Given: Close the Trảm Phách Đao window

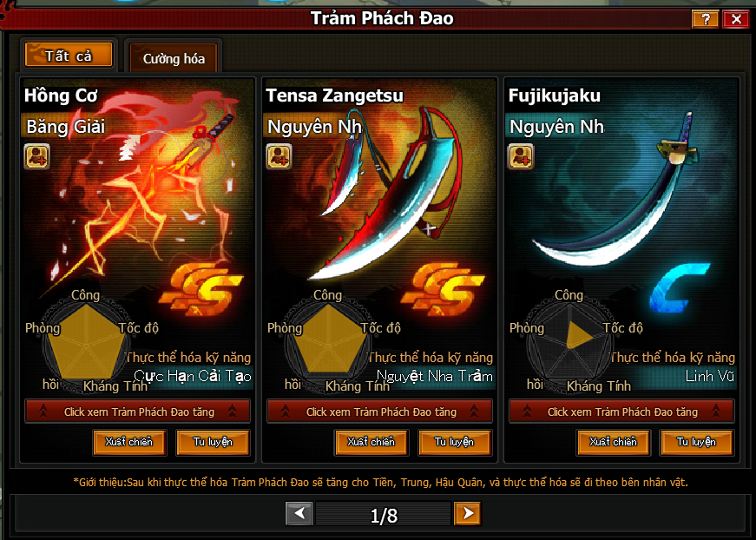Looking at the screenshot, I should (736, 19).
